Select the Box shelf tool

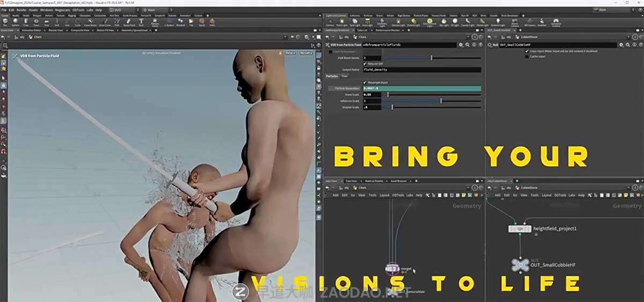(x=5, y=22)
